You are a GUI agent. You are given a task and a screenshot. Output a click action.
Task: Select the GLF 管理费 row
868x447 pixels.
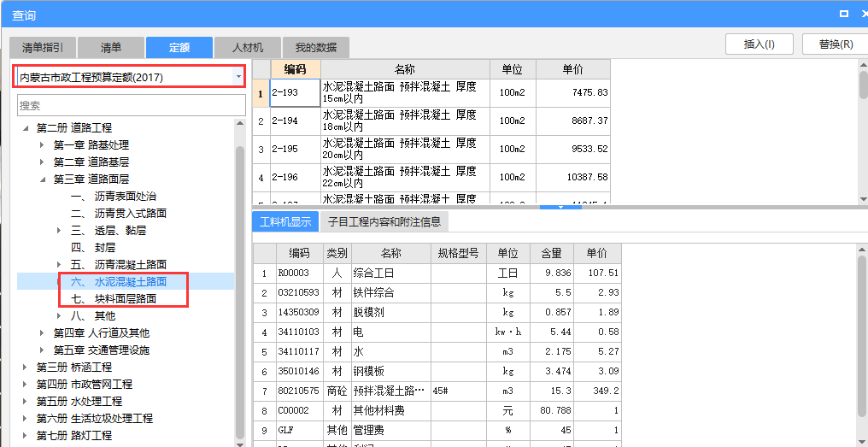(437, 431)
